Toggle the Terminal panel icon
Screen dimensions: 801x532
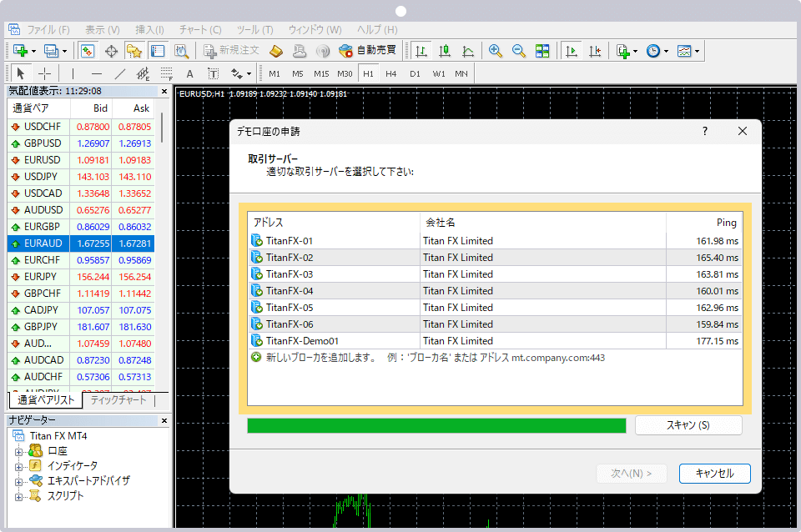158,51
